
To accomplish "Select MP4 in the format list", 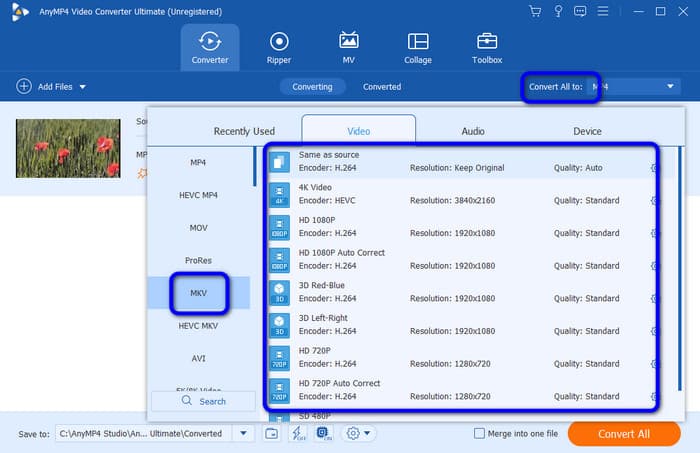I will (x=198, y=162).
